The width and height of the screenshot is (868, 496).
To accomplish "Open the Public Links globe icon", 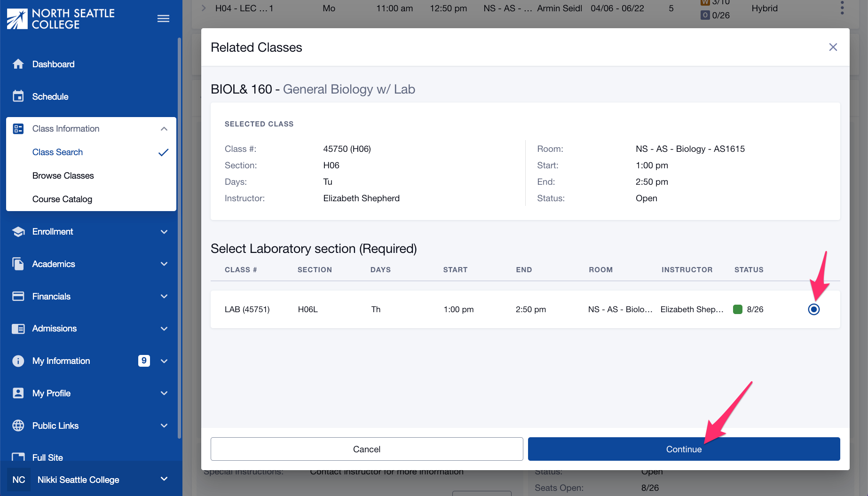I will pos(18,425).
